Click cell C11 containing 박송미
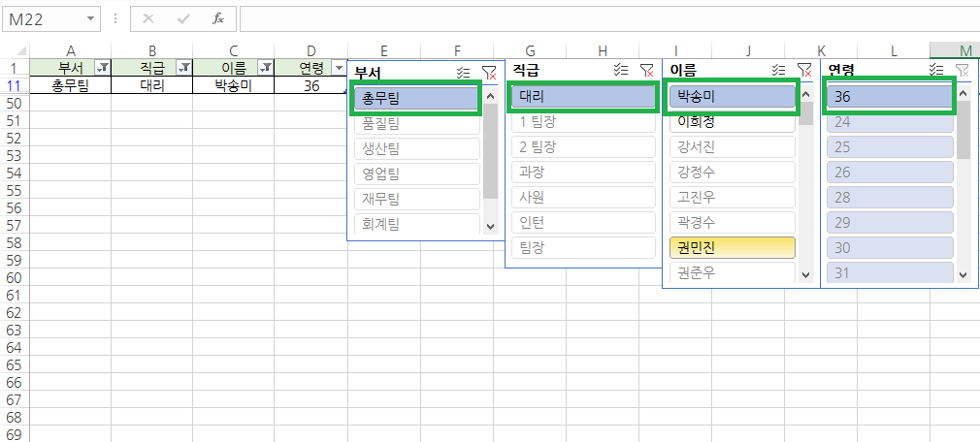Image resolution: width=980 pixels, height=442 pixels. [233, 85]
